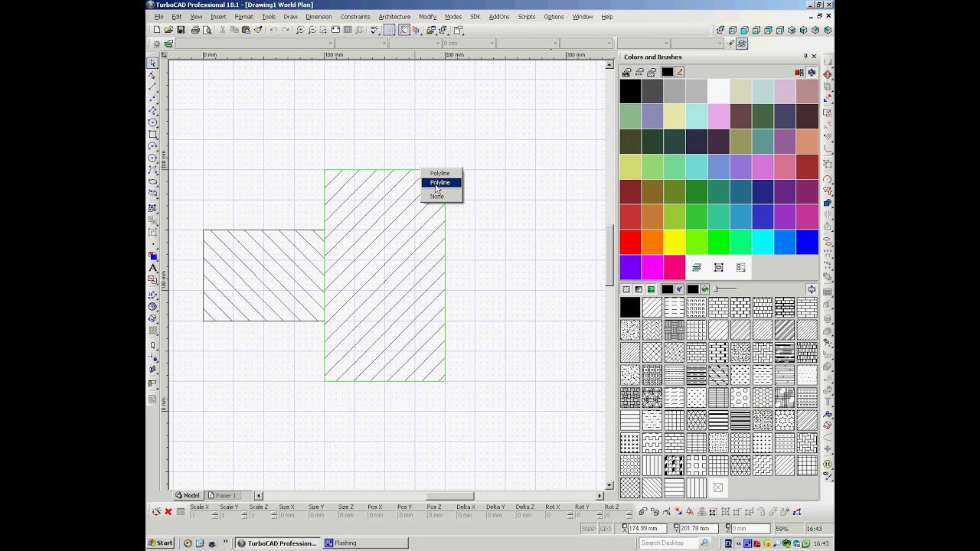
Task: Click the hatch brush mode icon
Action: point(626,289)
